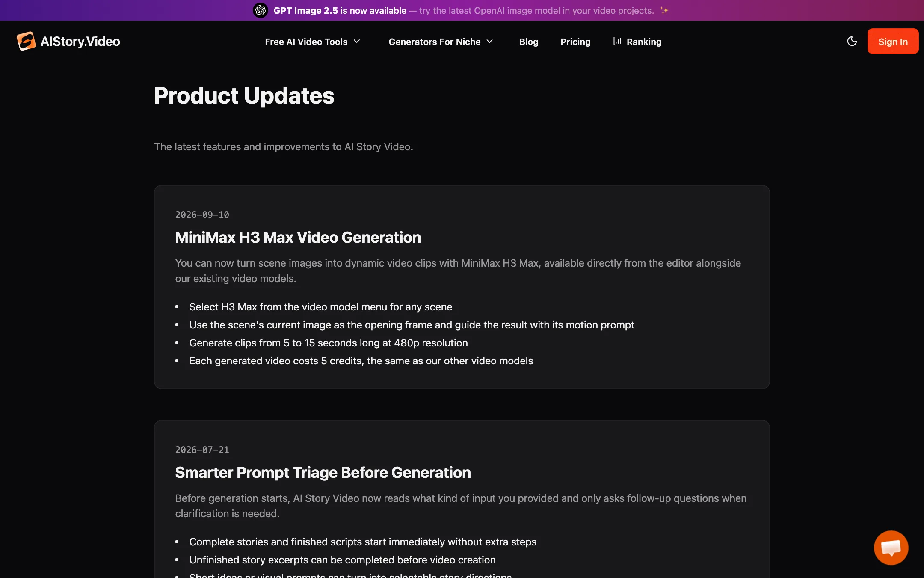Click Smarter Prompt Triage Before Generation title

tap(323, 473)
